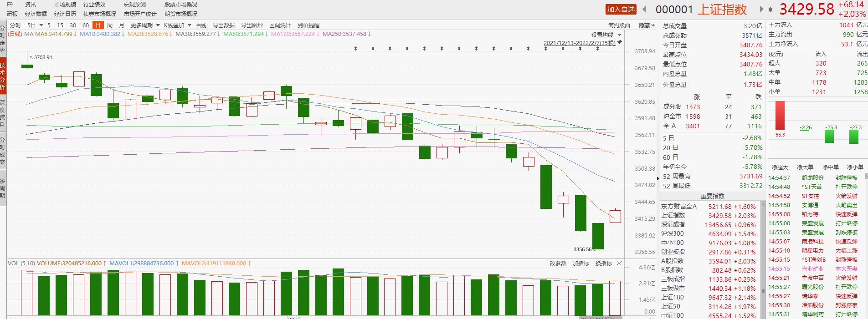Go to next stock with right arrow

[x=761, y=9]
